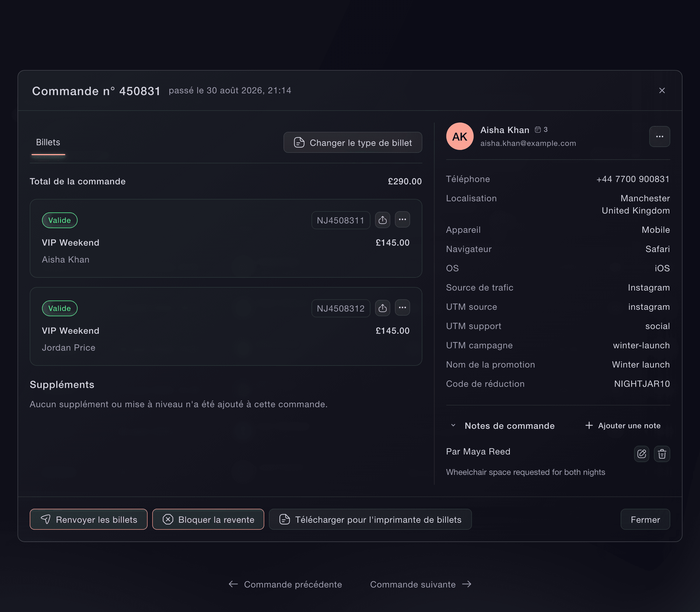Viewport: 700px width, 612px height.
Task: Download for ticket printer button
Action: [370, 520]
